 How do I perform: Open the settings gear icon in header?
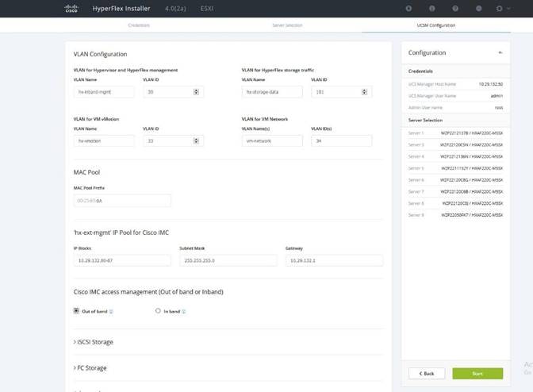pos(499,9)
